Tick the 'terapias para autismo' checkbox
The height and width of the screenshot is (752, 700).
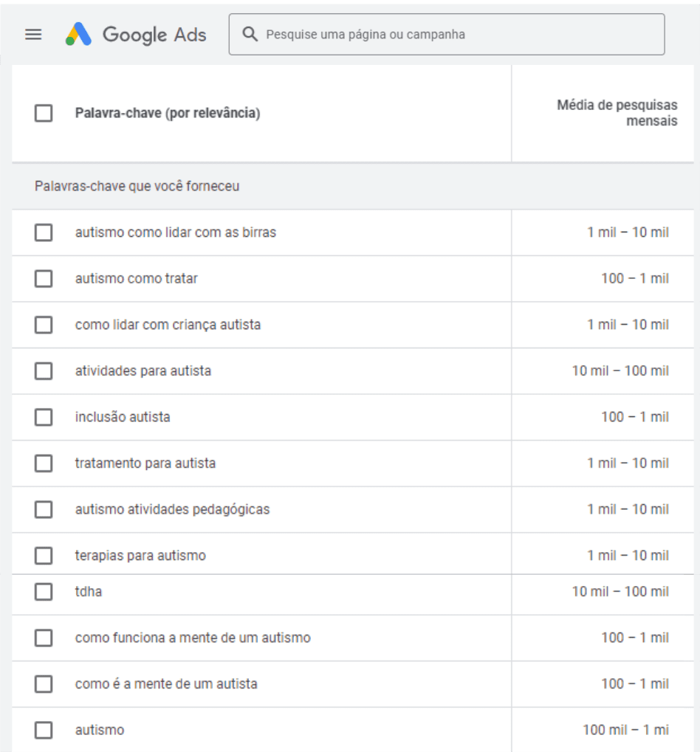click(44, 556)
